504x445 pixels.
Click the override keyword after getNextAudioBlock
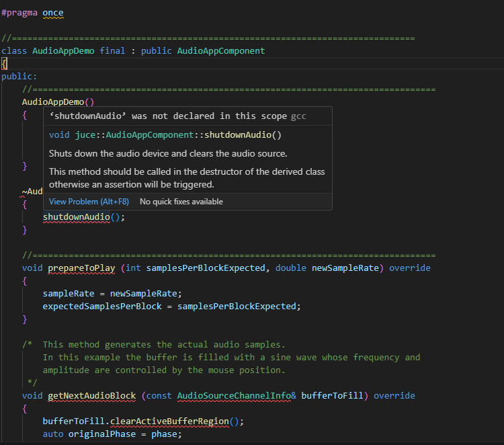[394, 396]
